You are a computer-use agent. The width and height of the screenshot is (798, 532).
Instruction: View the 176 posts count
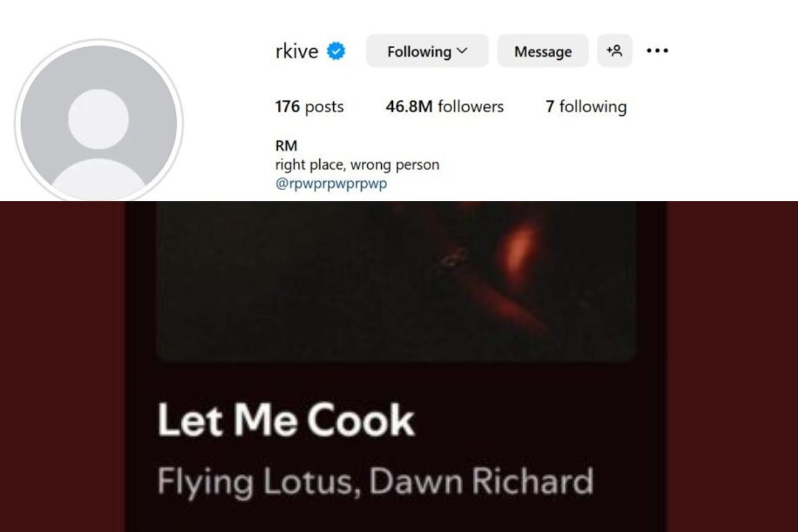(309, 106)
